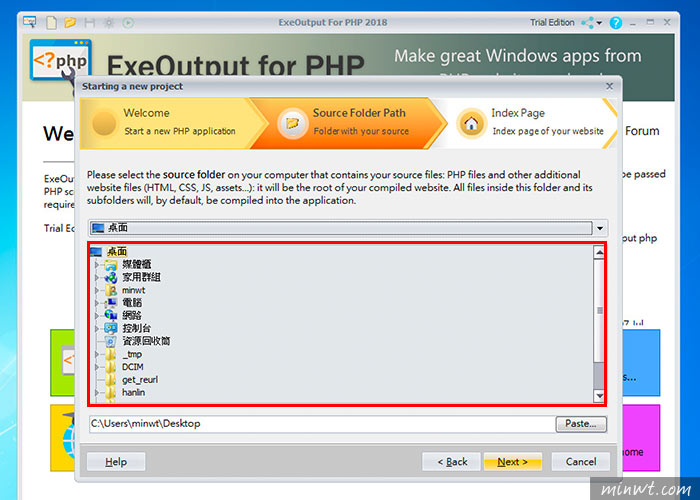Expand the 電腦 tree node
Screen dimensions: 700x500
97,303
